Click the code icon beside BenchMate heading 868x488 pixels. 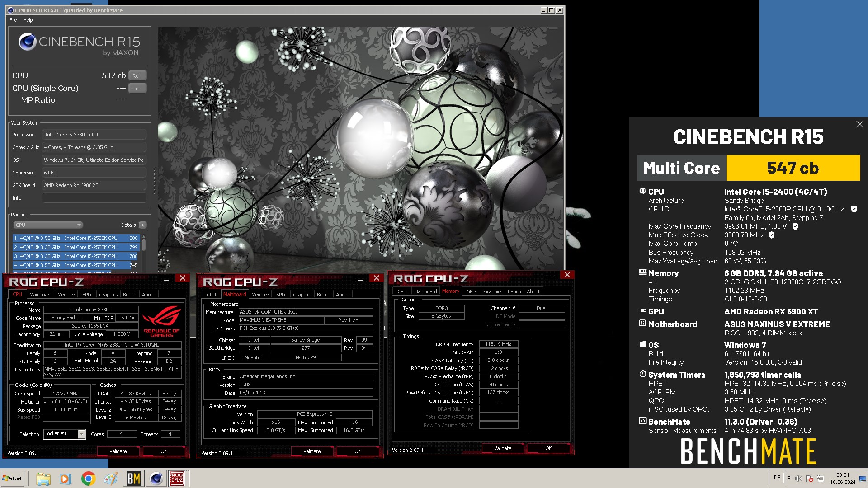coord(642,421)
